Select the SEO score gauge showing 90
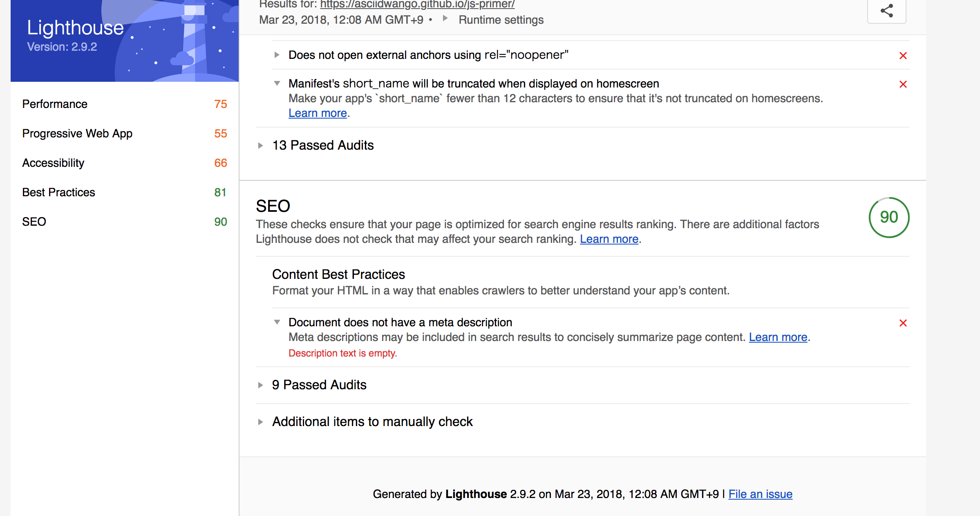The height and width of the screenshot is (516, 980). (x=888, y=218)
